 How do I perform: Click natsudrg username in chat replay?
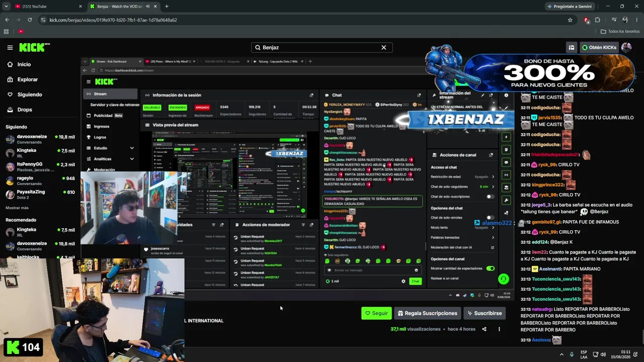click(541, 309)
